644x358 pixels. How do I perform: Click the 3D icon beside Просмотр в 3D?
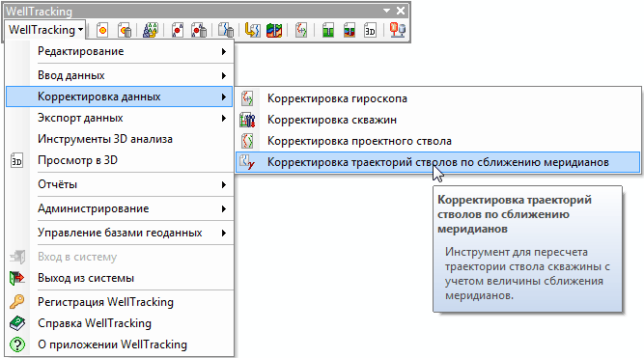(16, 161)
